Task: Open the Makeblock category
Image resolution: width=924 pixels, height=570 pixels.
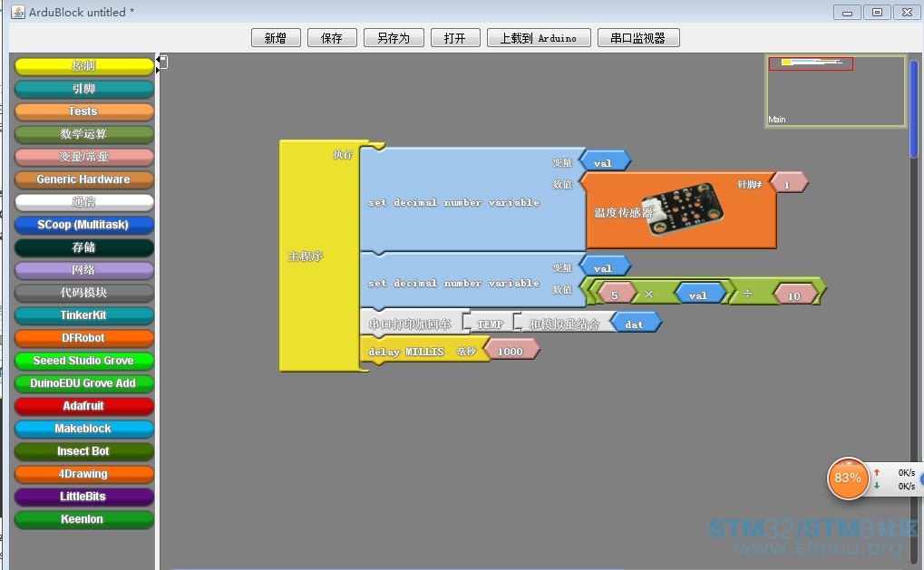Action: point(83,429)
